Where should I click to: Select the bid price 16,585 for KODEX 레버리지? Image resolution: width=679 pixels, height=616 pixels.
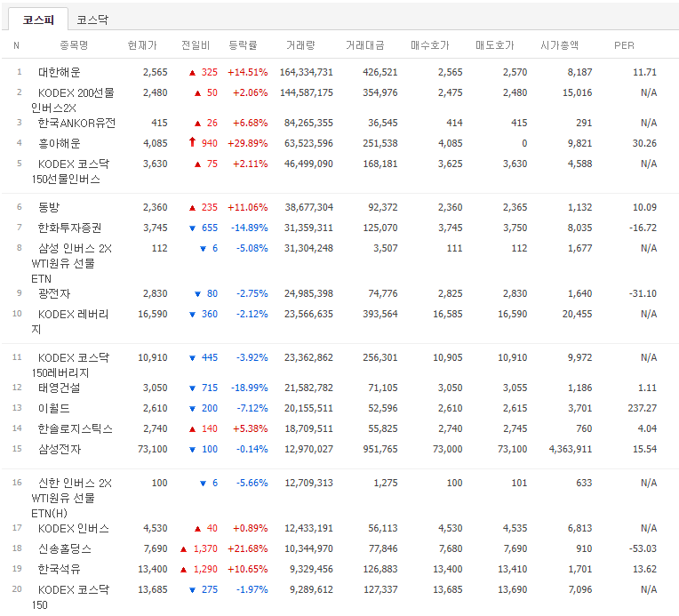[x=448, y=314]
